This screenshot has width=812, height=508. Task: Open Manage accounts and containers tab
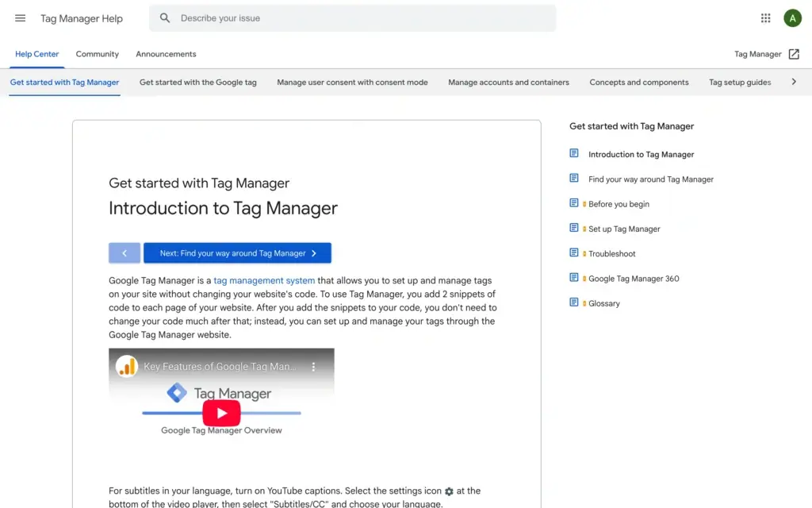(508, 82)
